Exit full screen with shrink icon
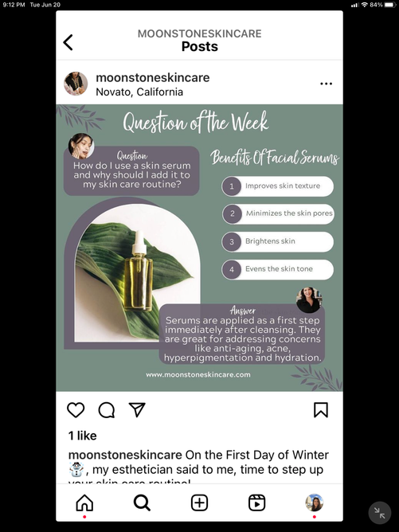399x532 pixels. (380, 513)
